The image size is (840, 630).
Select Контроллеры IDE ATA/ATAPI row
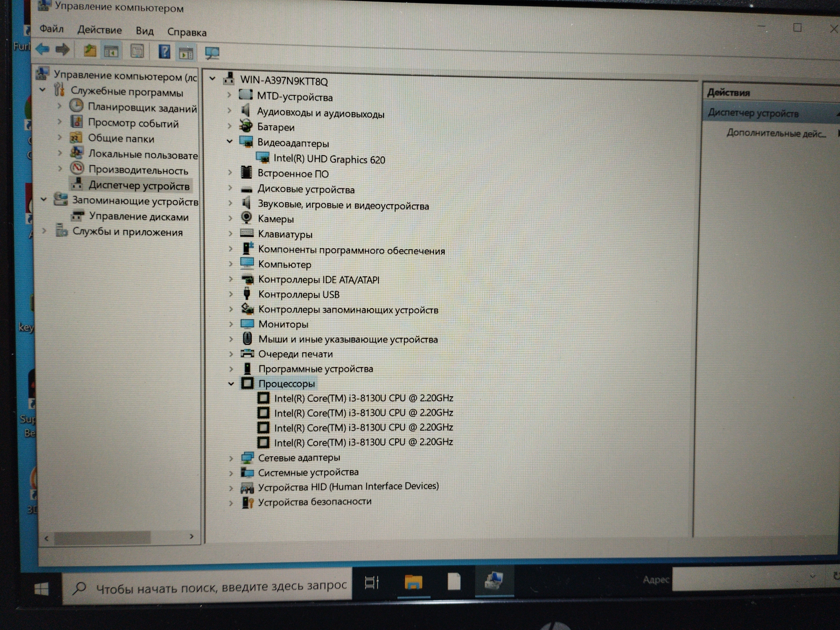pos(318,280)
